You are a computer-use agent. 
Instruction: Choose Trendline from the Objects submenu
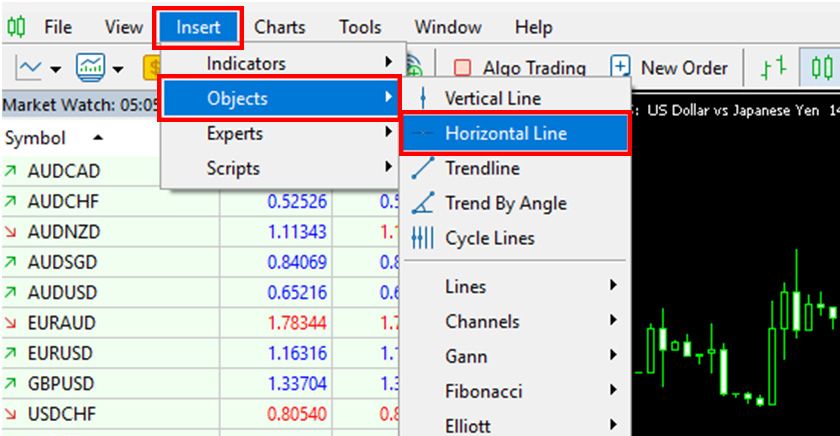[482, 168]
